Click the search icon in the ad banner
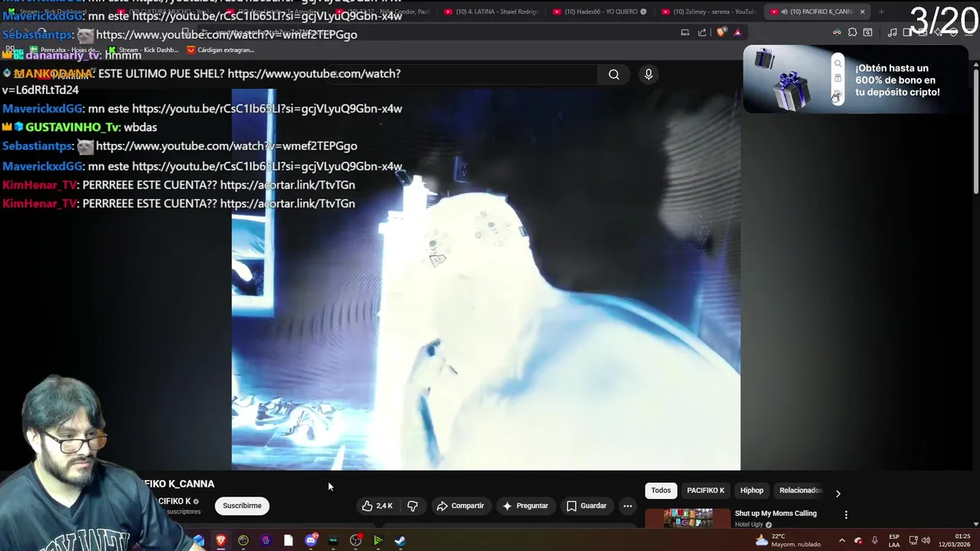The height and width of the screenshot is (551, 980). point(838,64)
